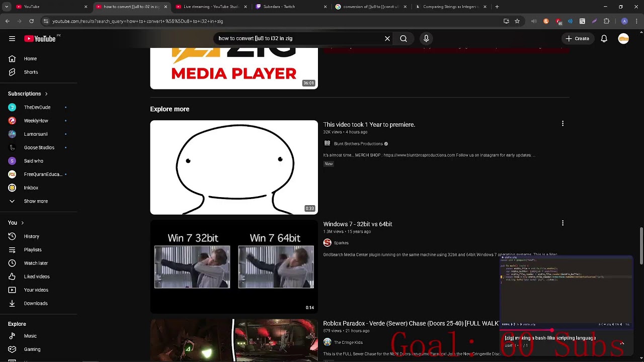Image resolution: width=644 pixels, height=362 pixels.
Task: Open the Chrome profile avatar
Action: tap(624, 21)
